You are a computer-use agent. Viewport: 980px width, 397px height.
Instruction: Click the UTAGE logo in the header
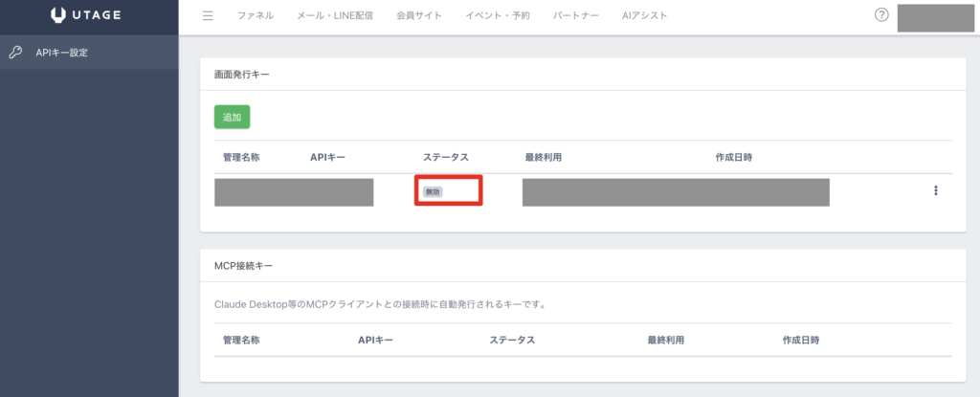tap(88, 16)
